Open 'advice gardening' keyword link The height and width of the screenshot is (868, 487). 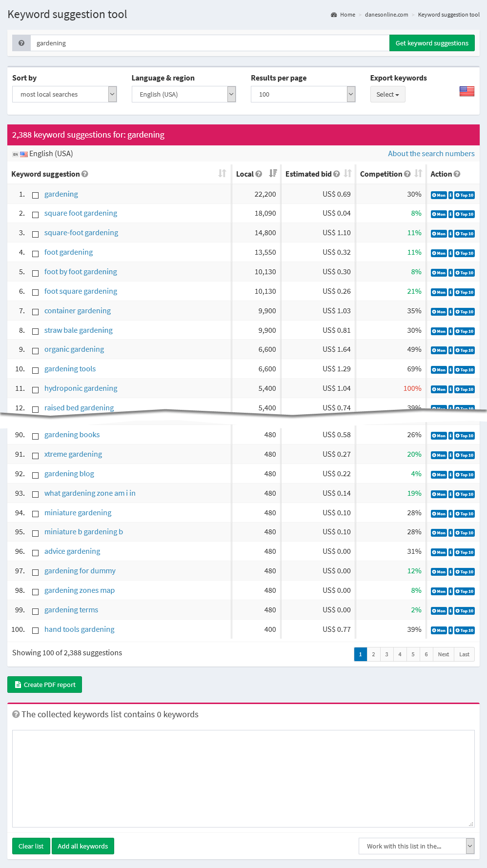click(x=72, y=551)
